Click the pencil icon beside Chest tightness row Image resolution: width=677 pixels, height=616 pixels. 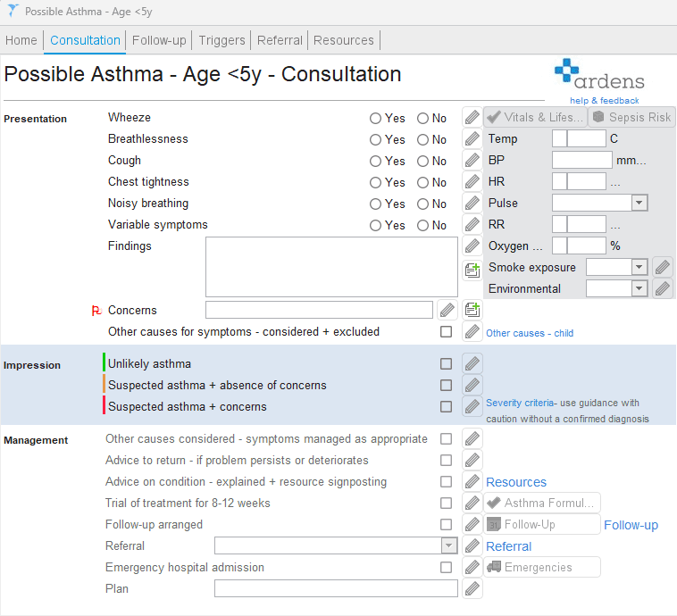point(472,182)
